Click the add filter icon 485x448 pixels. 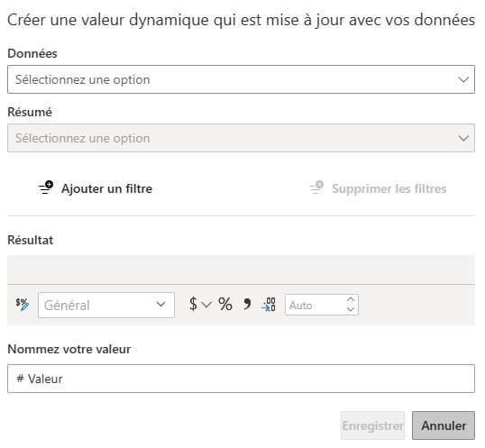pyautogui.click(x=46, y=187)
